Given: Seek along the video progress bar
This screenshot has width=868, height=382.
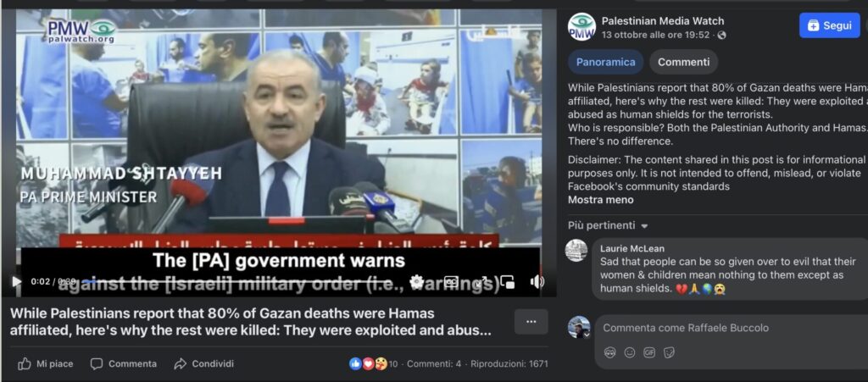Looking at the screenshot, I should [x=243, y=281].
